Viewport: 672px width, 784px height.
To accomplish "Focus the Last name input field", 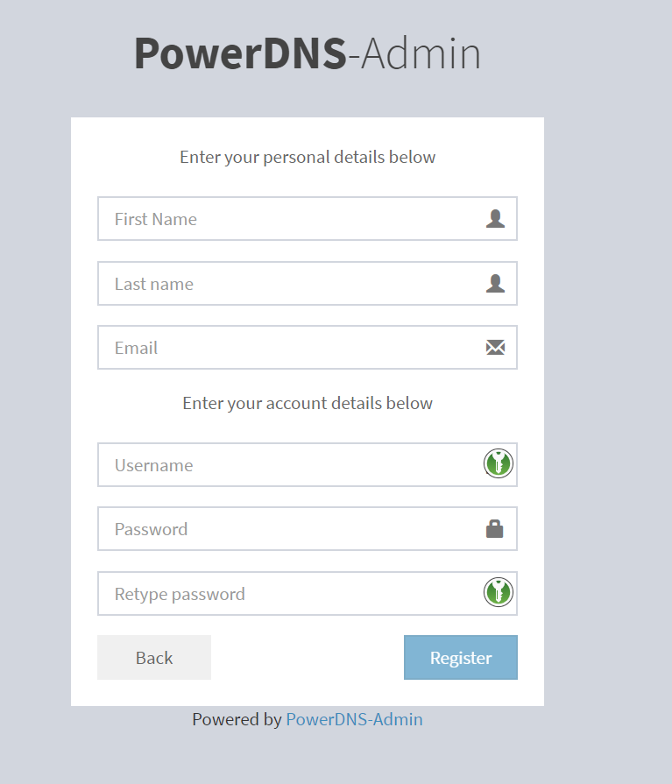I will [x=307, y=283].
